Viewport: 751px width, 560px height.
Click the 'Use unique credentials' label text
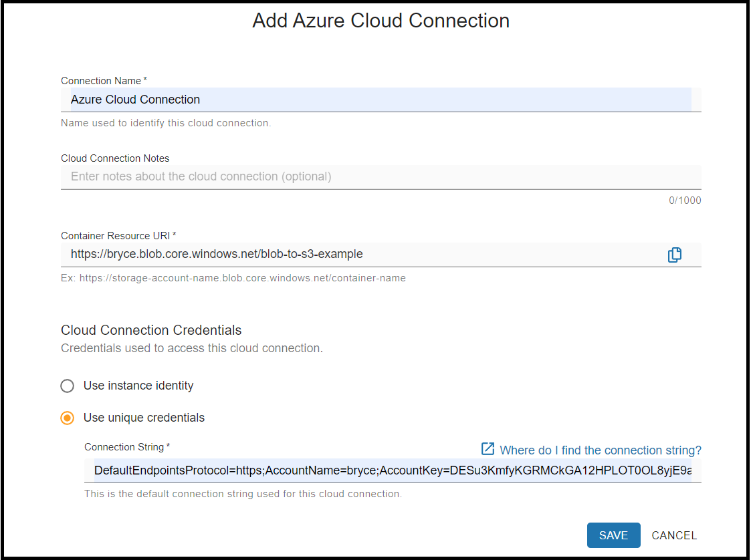144,418
